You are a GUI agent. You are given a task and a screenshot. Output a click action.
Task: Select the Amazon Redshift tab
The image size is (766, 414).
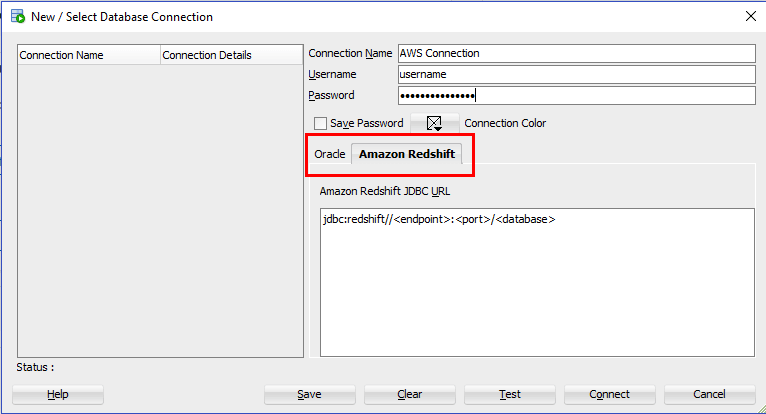tap(407, 154)
